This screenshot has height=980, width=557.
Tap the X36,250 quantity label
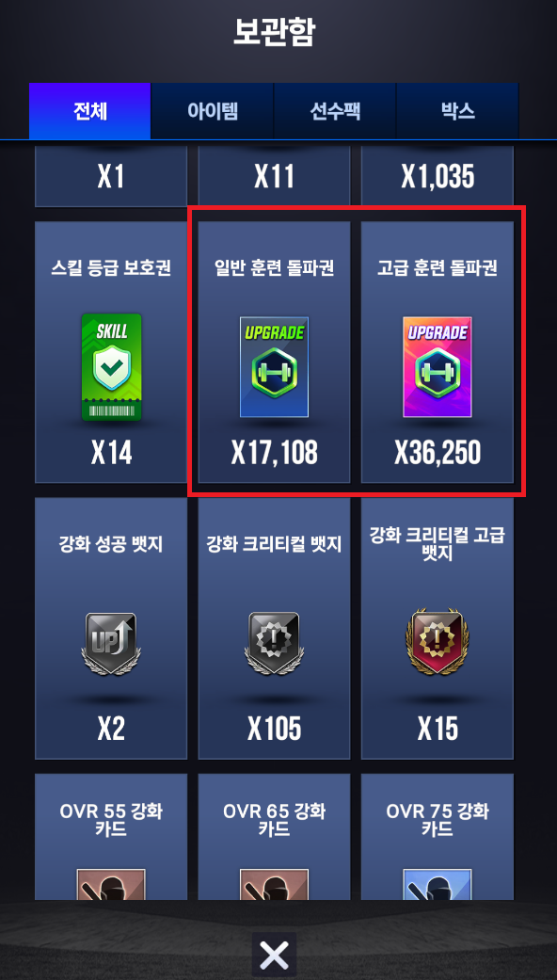tap(438, 453)
